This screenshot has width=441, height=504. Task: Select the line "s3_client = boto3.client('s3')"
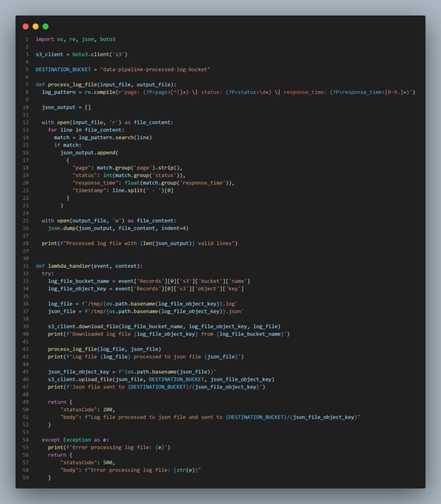click(x=82, y=54)
